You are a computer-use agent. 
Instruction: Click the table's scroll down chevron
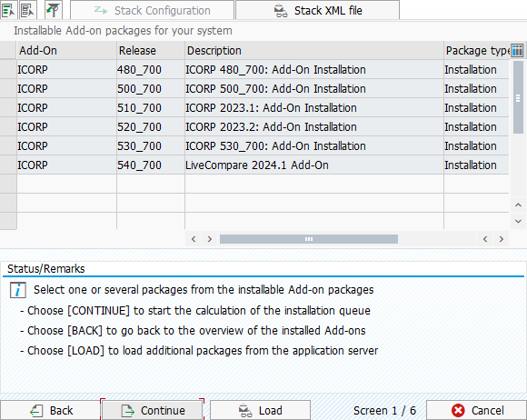518,221
